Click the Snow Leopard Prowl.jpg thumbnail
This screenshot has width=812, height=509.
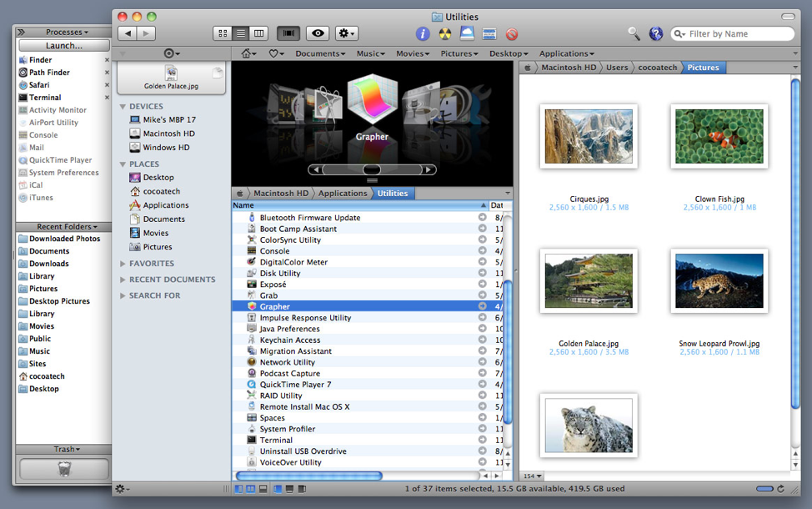tap(719, 280)
